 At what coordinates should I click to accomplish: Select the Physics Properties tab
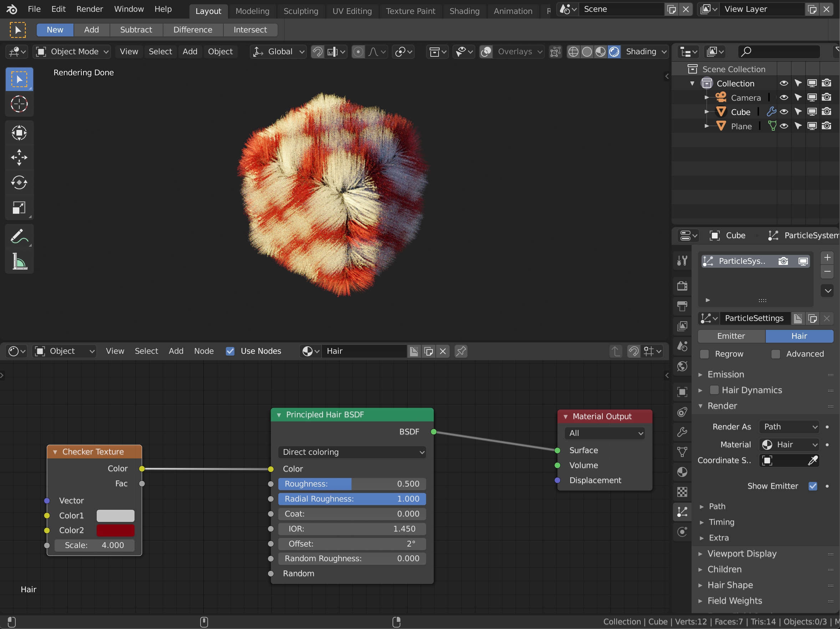point(682,532)
